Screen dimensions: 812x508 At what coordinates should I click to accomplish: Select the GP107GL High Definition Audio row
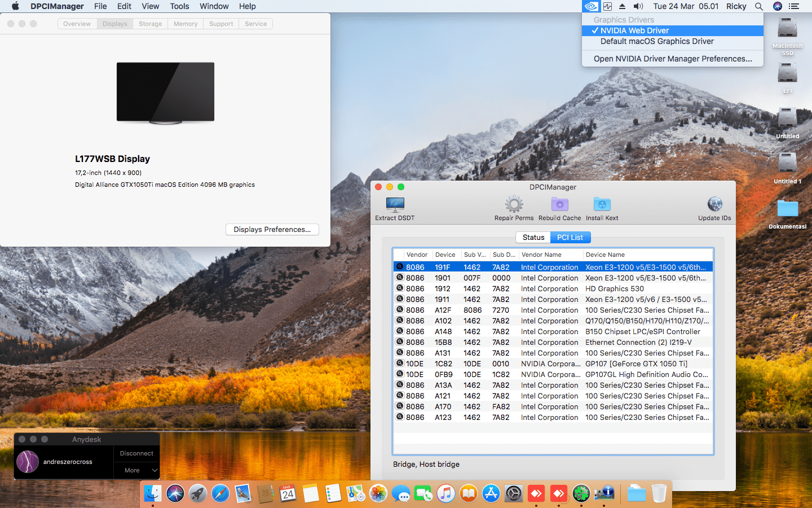(x=553, y=374)
